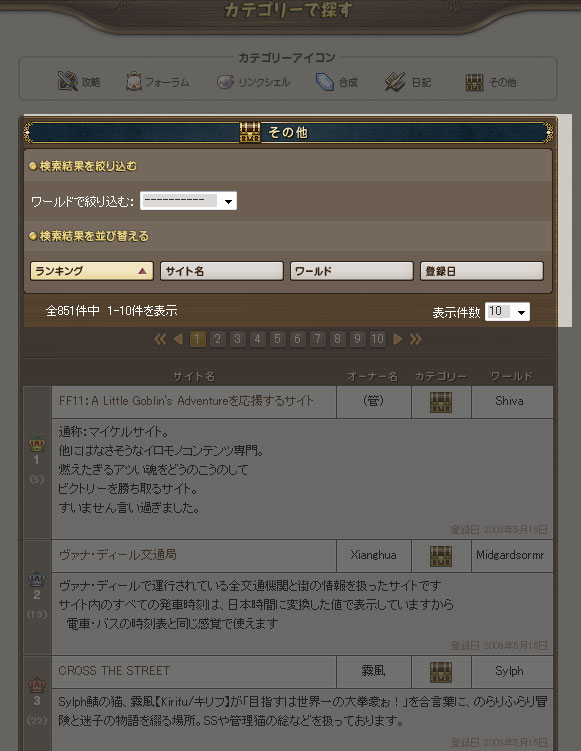Viewport: 581px width, 751px height.
Task: Select the 合成 crystal category icon
Action: pyautogui.click(x=324, y=82)
